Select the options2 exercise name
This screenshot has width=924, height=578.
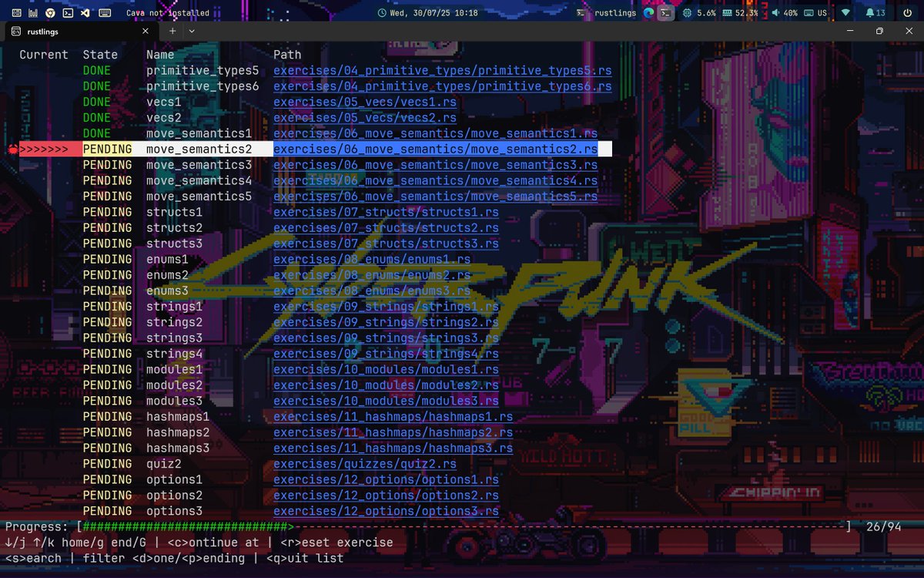pos(175,496)
